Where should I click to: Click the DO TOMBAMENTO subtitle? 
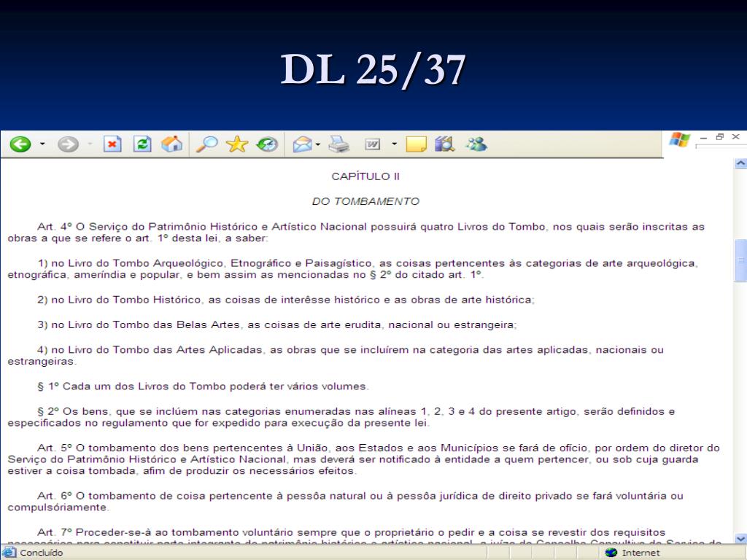pyautogui.click(x=365, y=201)
